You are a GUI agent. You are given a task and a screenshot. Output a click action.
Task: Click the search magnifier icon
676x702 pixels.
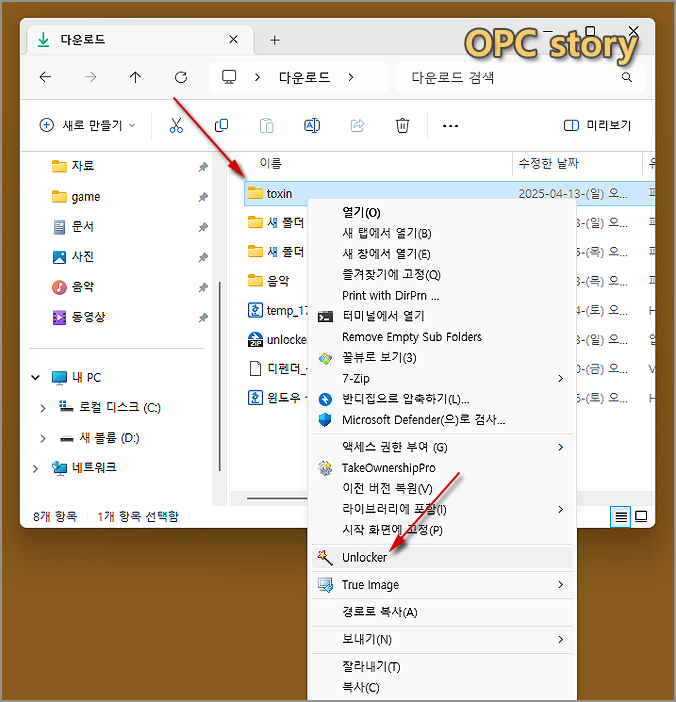point(627,77)
